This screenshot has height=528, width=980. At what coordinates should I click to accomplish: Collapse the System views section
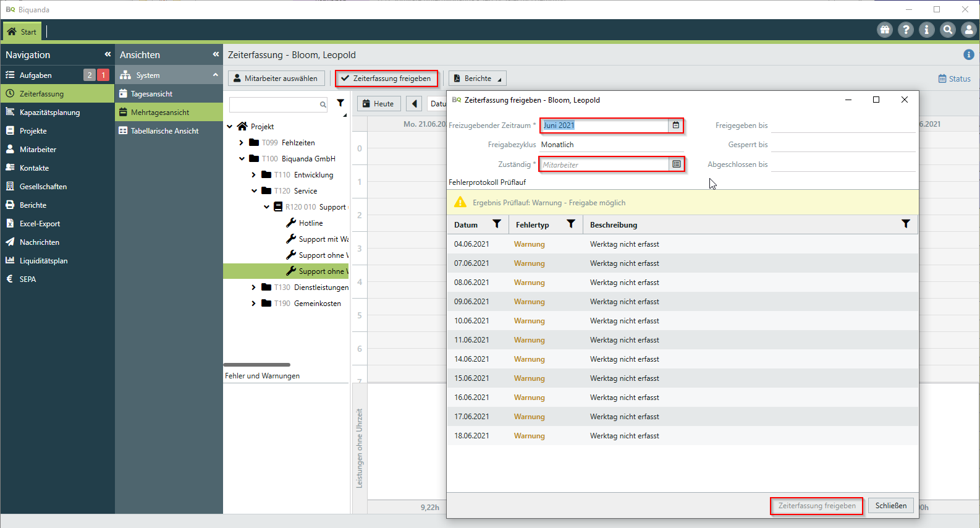216,75
